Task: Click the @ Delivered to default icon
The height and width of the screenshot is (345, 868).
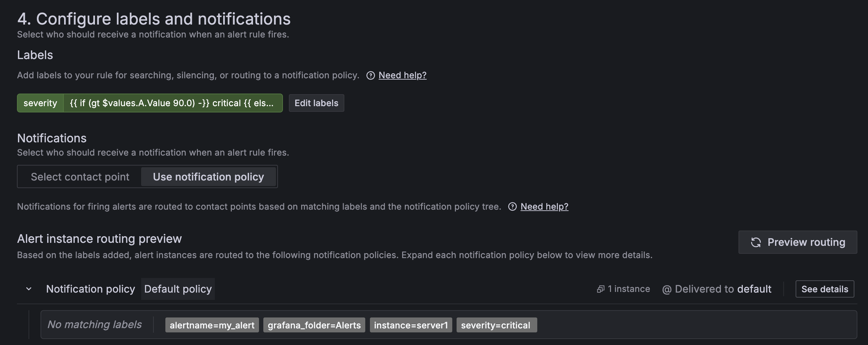Action: pyautogui.click(x=666, y=290)
